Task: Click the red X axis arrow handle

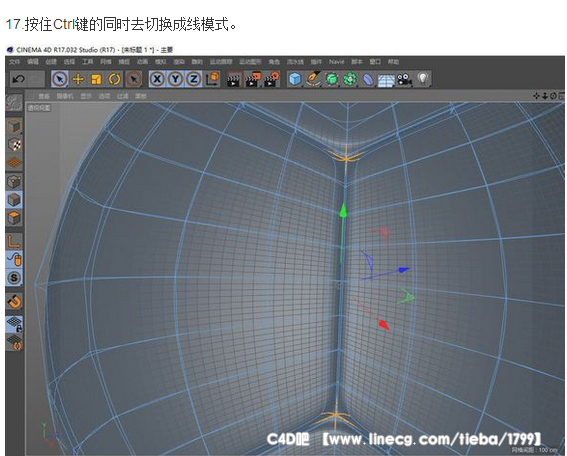Action: pos(384,324)
